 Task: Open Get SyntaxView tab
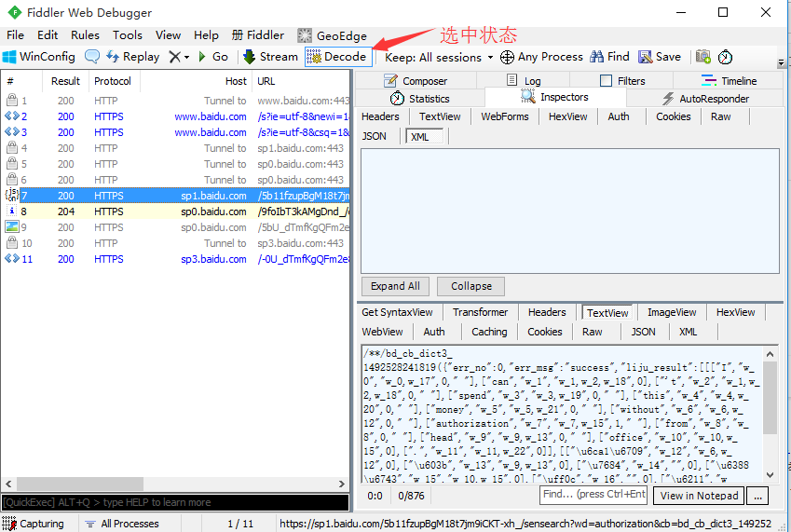coord(397,312)
